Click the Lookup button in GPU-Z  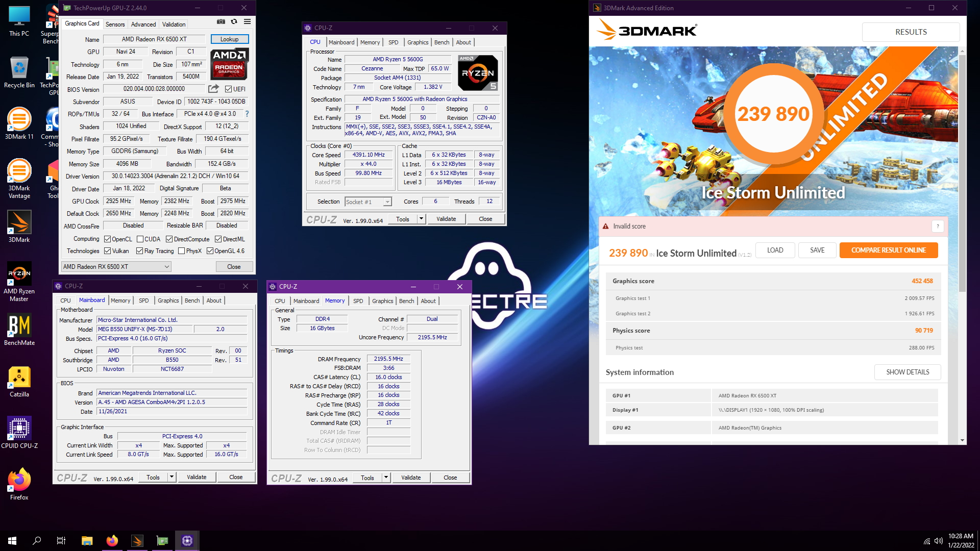tap(229, 39)
